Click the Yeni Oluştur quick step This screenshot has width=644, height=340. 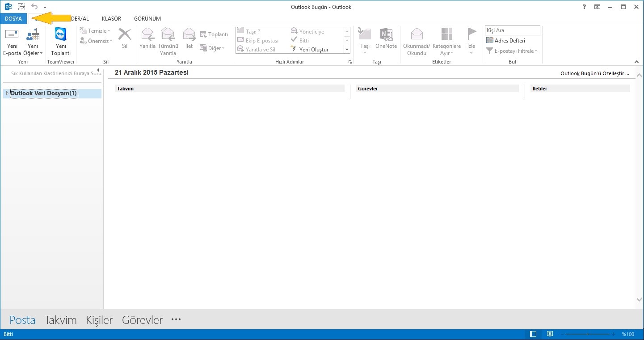[x=310, y=50]
